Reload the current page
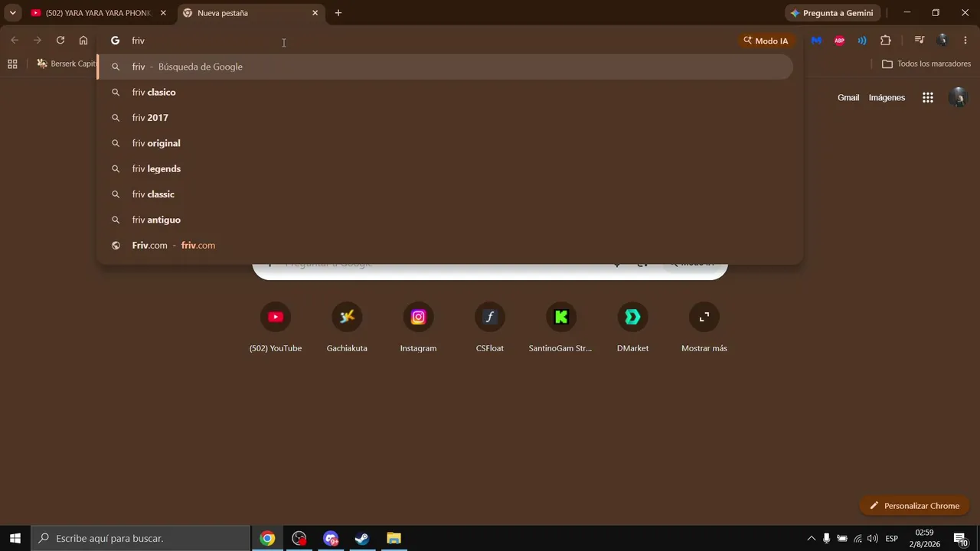980x551 pixels. [60, 41]
